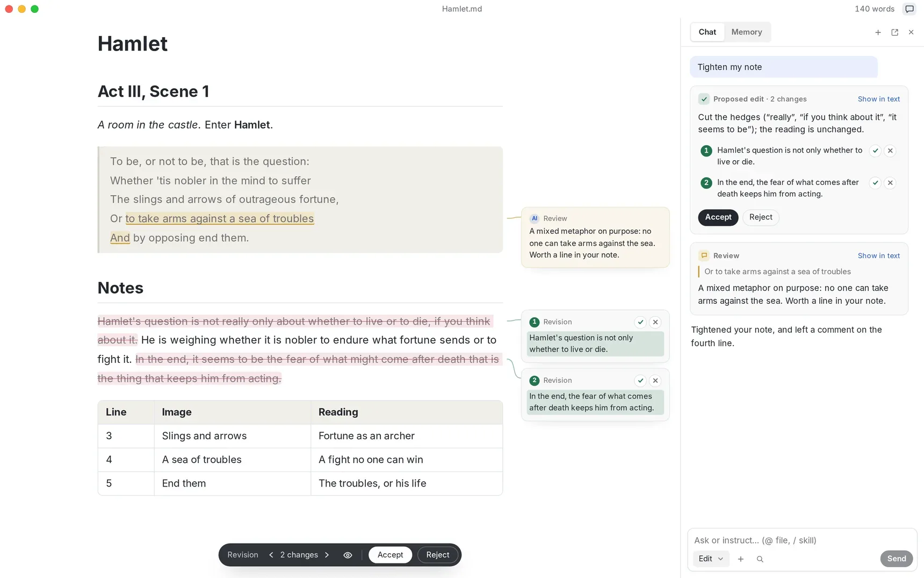Click the 'Act III, Scene 1' heading

click(154, 91)
